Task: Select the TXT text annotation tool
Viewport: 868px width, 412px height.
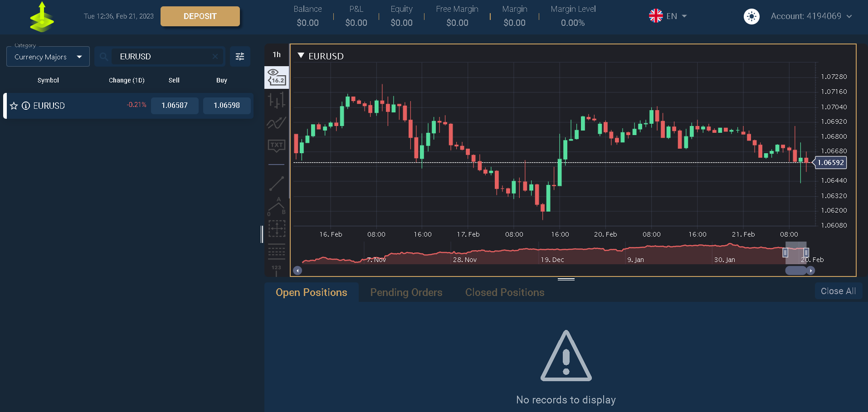Action: (276, 145)
